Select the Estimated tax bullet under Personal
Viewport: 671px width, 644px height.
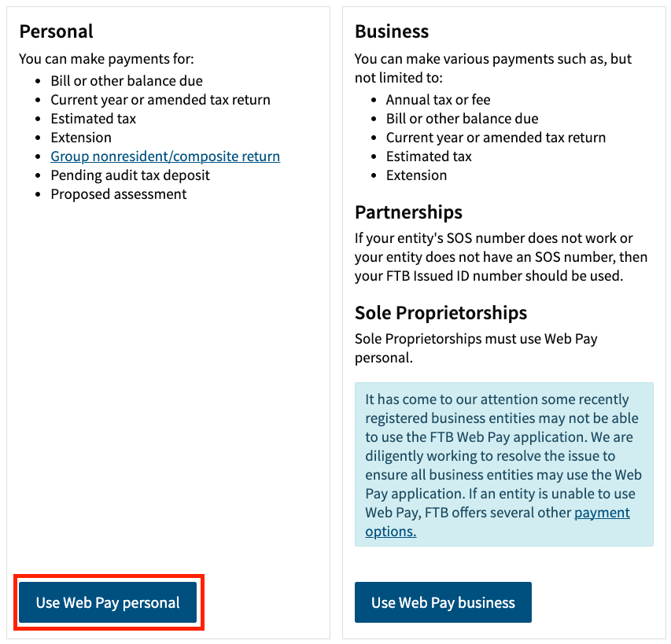coord(93,118)
